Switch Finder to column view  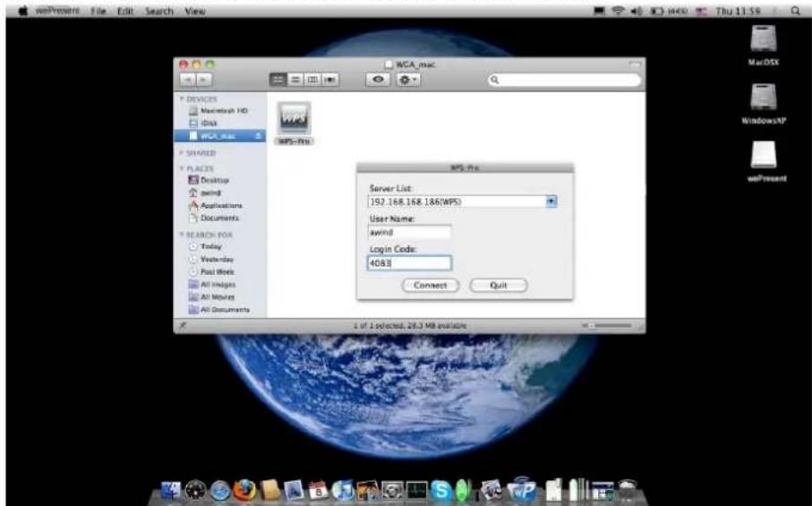click(312, 80)
